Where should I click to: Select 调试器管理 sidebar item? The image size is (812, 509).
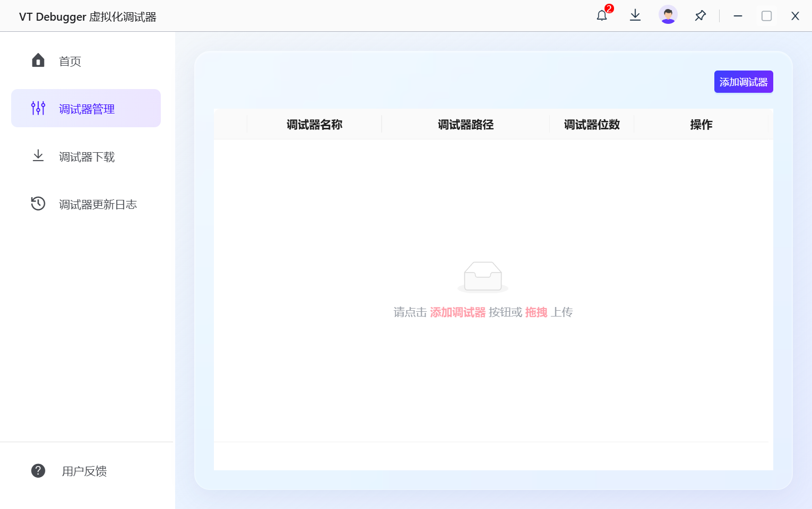pos(86,108)
